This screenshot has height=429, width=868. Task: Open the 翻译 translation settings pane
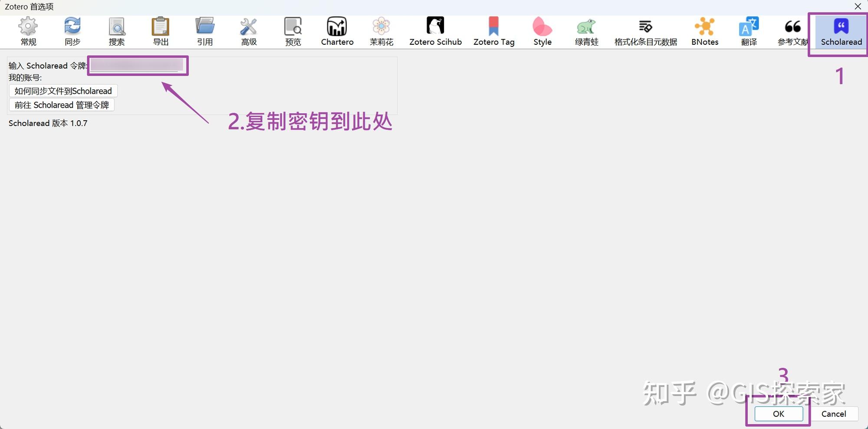tap(748, 30)
